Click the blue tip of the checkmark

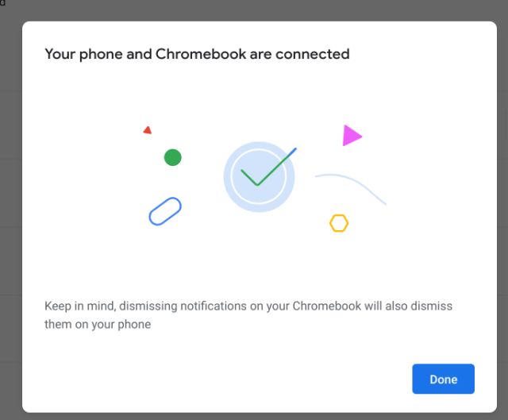pyautogui.click(x=292, y=152)
